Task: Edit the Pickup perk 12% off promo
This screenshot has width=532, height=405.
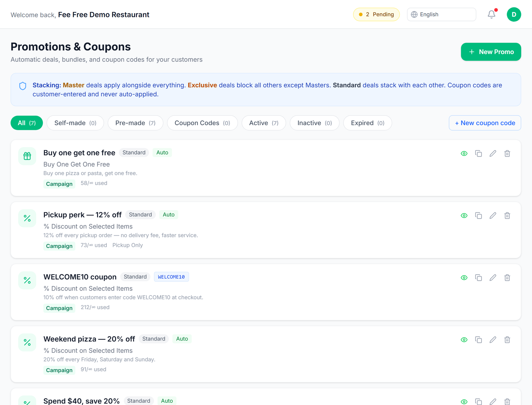Action: coord(493,216)
